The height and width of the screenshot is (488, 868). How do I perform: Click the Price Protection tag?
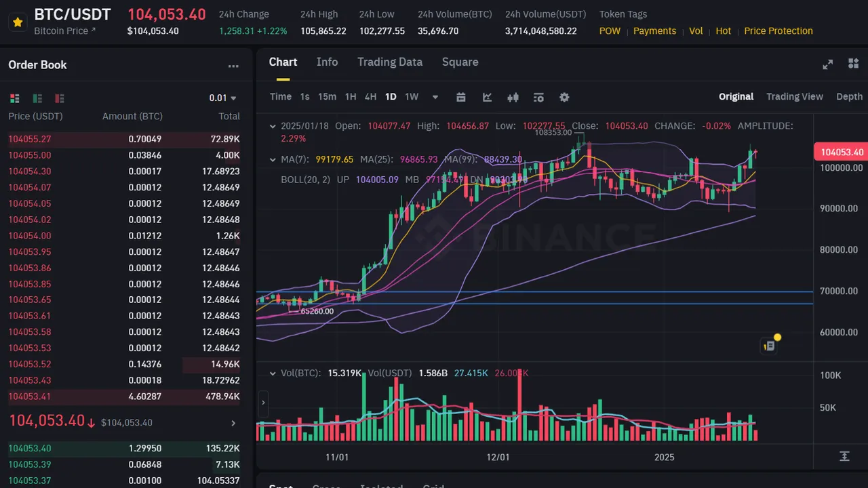click(x=778, y=30)
